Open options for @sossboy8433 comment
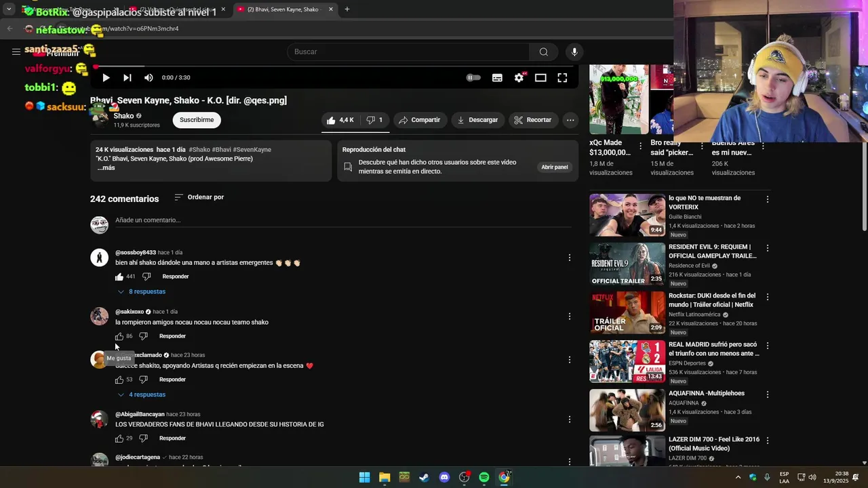This screenshot has width=868, height=488. click(570, 258)
